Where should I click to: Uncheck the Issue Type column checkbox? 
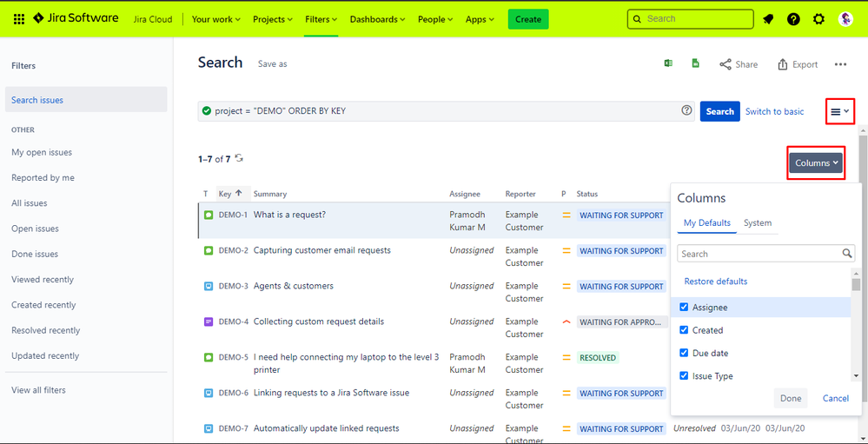click(x=684, y=376)
